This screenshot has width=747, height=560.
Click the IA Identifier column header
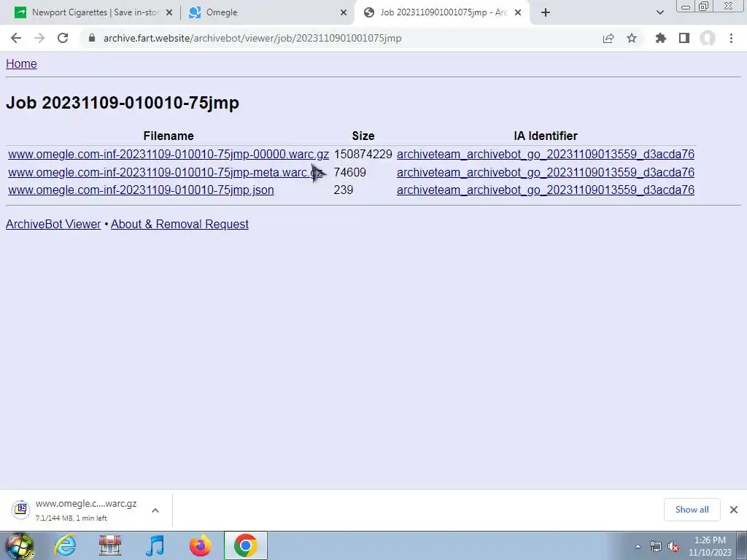(546, 136)
